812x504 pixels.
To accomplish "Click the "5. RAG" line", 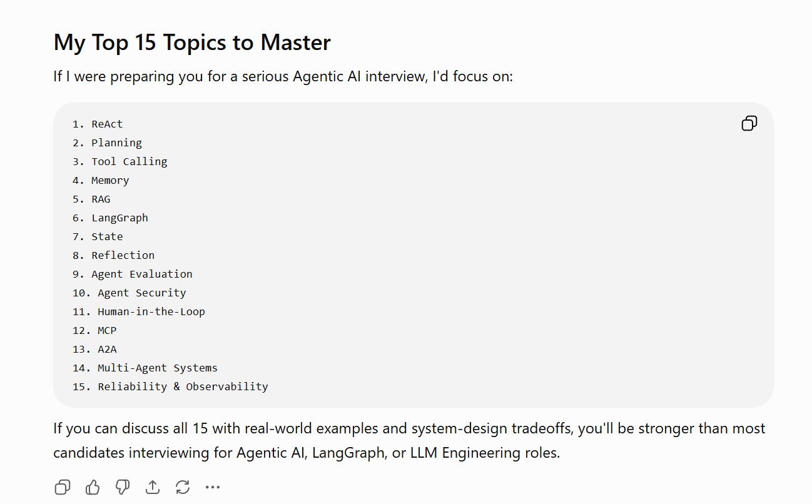I will click(x=91, y=199).
